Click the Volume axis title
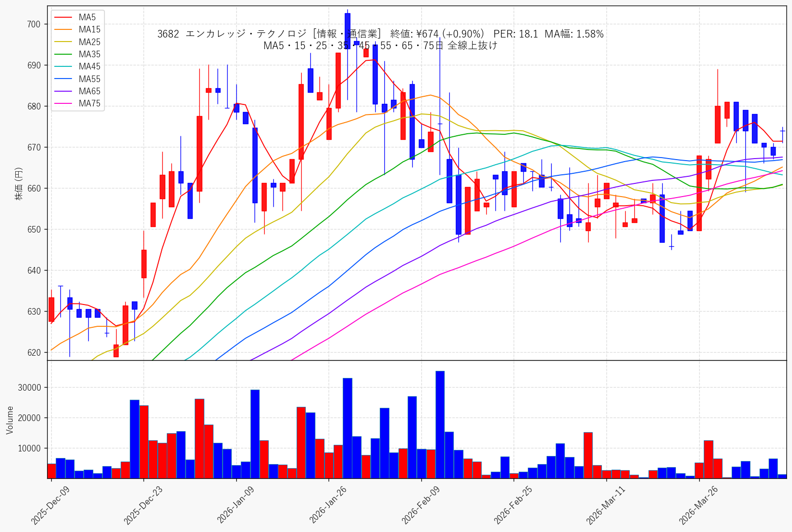This screenshot has height=532, width=792. [10, 420]
